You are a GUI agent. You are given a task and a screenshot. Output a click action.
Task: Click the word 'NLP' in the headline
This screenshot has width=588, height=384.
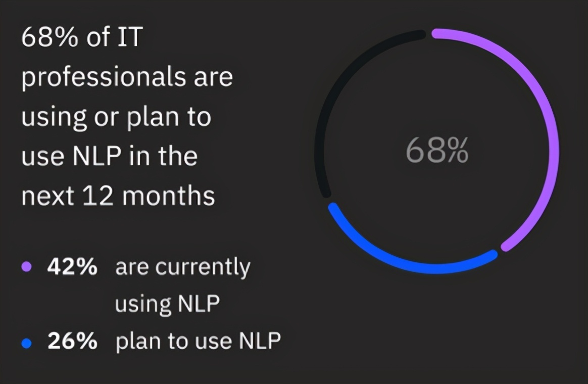(x=96, y=156)
